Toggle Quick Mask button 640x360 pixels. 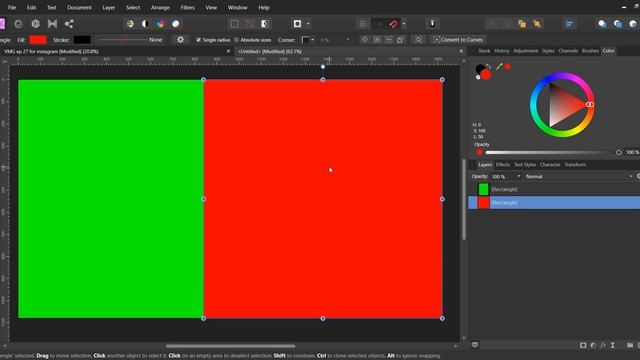click(297, 24)
